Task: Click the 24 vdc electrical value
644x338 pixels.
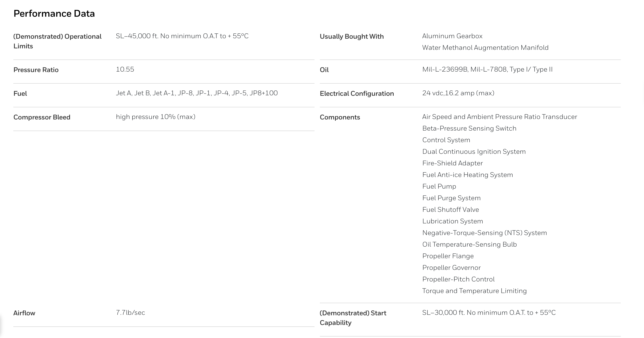Action: pos(458,93)
